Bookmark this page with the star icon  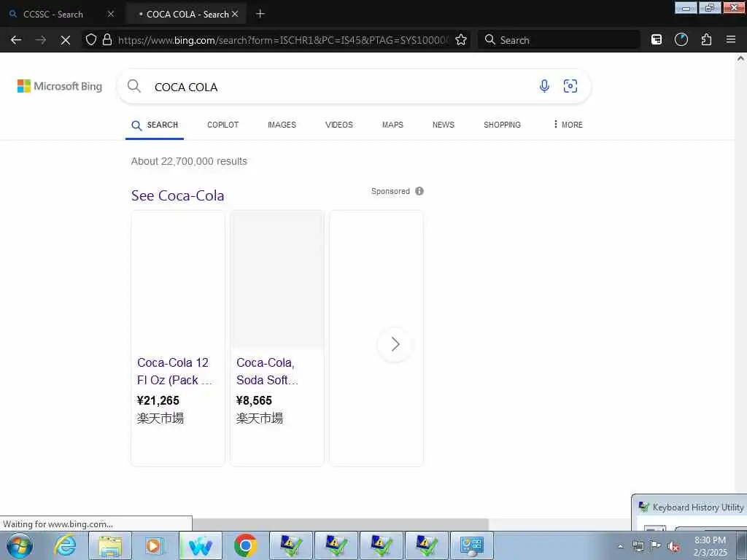coord(461,40)
